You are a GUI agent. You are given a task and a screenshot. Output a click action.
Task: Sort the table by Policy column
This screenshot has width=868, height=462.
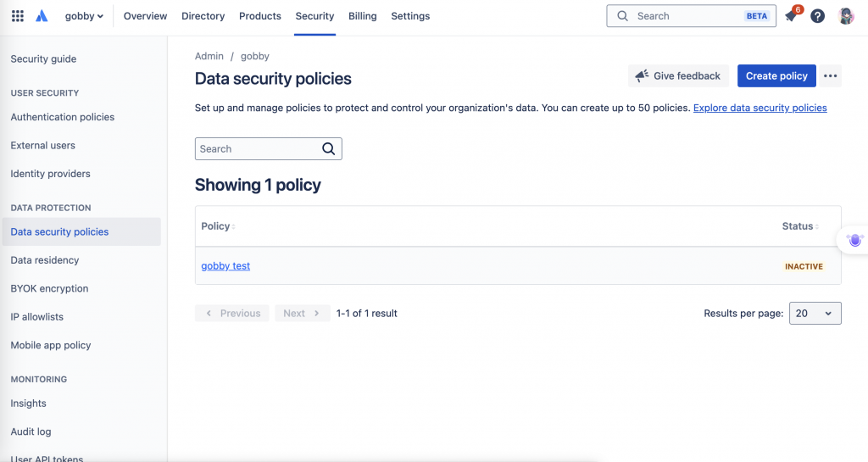pyautogui.click(x=218, y=226)
